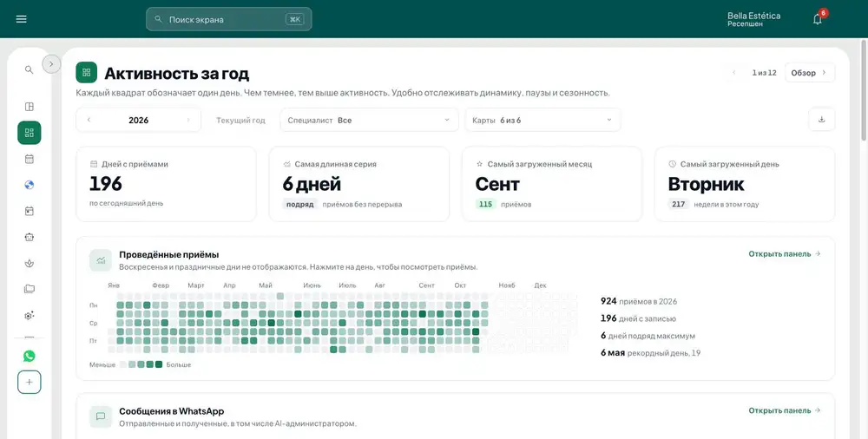Click the star icon on Самый загруженный месяц card
This screenshot has height=439, width=868.
pos(479,165)
